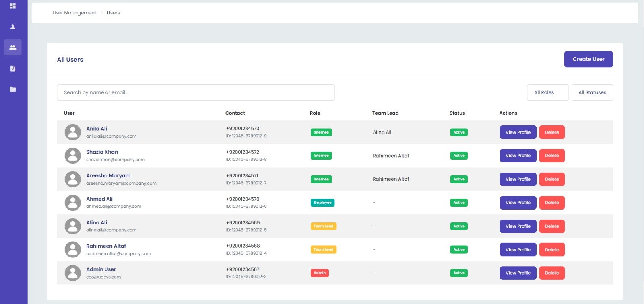Open the All Roles filter dropdown

(547, 92)
